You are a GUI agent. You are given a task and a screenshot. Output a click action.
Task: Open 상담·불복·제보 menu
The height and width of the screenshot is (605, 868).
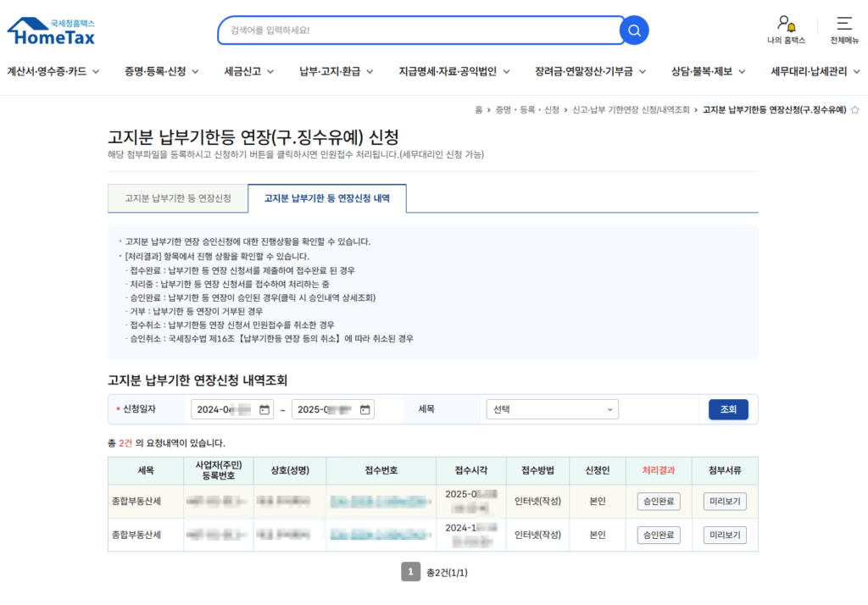(708, 72)
